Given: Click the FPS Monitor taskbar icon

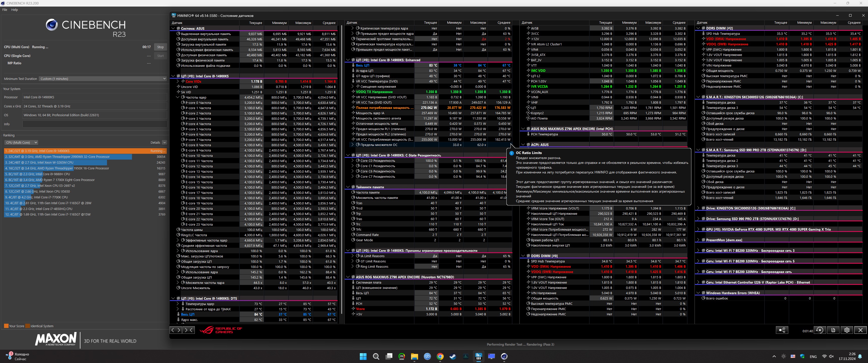Looking at the screenshot, I should click(402, 356).
